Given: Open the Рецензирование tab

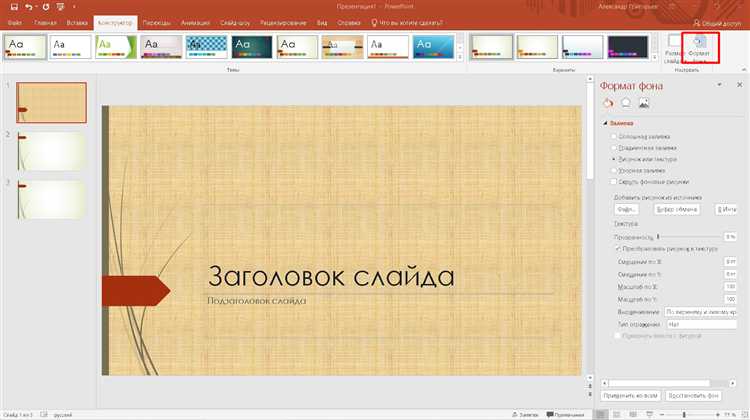Looking at the screenshot, I should 283,22.
